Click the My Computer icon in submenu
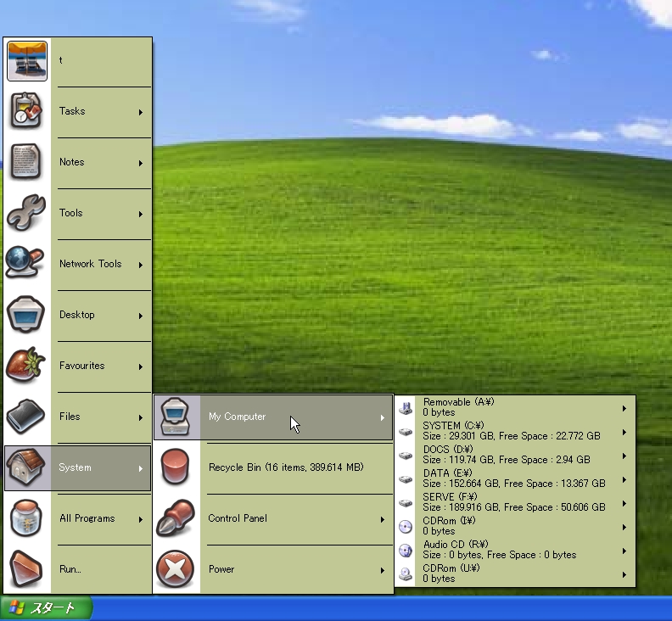 pyautogui.click(x=176, y=417)
